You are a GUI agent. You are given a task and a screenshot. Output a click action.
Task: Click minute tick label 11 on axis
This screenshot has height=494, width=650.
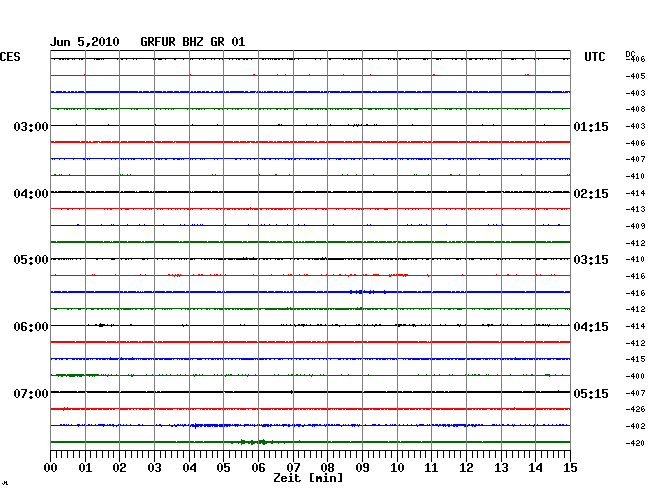431,468
